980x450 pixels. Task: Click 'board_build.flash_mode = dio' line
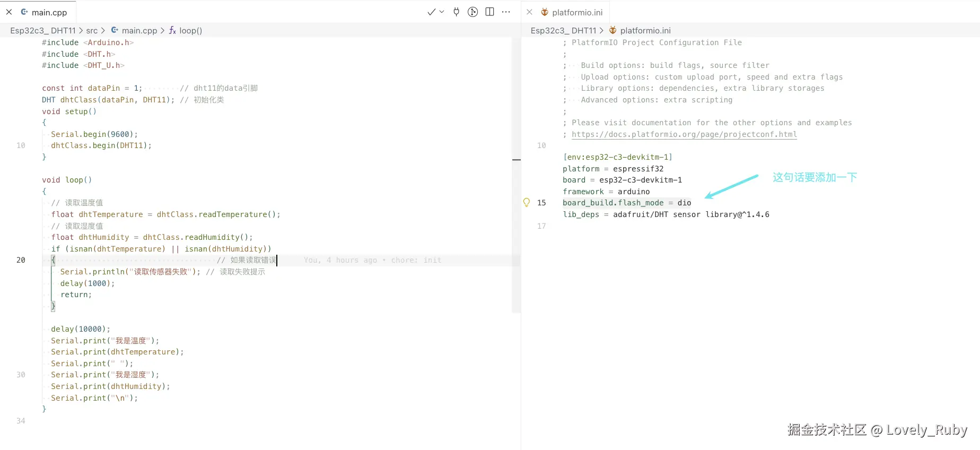coord(627,203)
